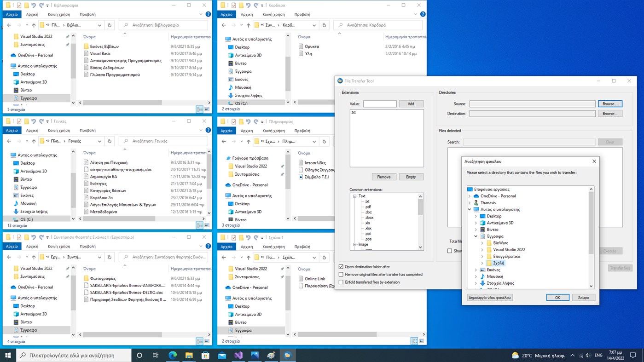
Task: Open the Mail app on the taskbar
Action: pyautogui.click(x=222, y=355)
